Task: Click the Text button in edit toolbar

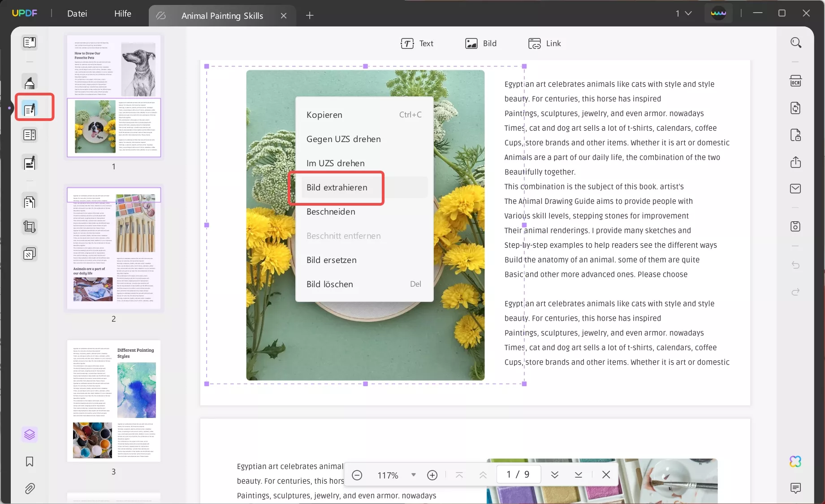Action: [x=417, y=43]
